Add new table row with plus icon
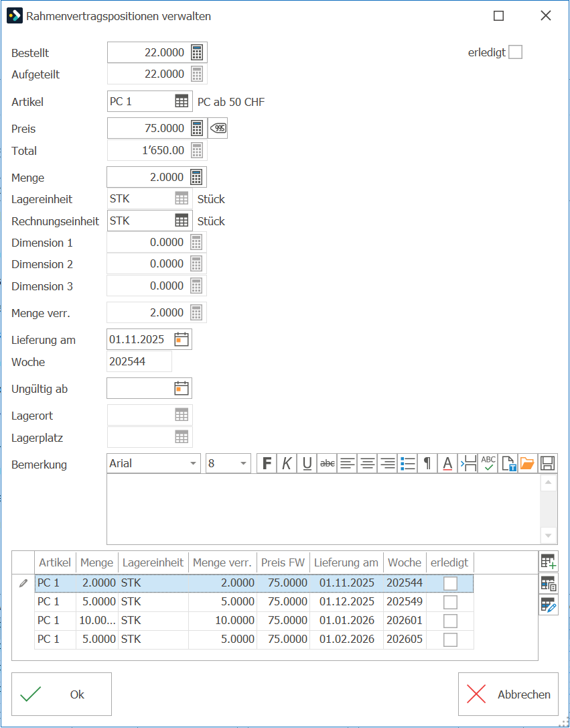This screenshot has width=570, height=728. click(x=549, y=562)
